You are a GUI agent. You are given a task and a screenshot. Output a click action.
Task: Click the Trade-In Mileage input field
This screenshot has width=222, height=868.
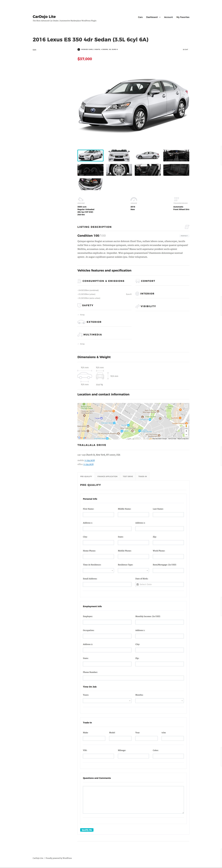(133, 756)
